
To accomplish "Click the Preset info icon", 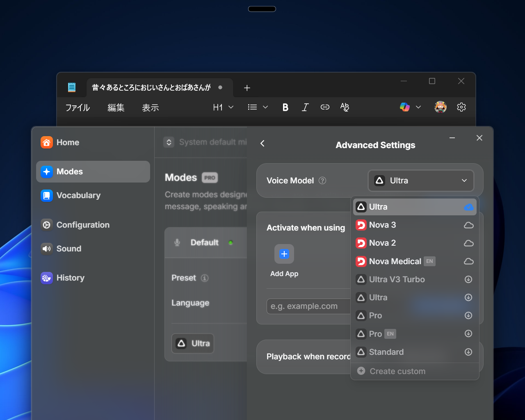I will [x=205, y=278].
